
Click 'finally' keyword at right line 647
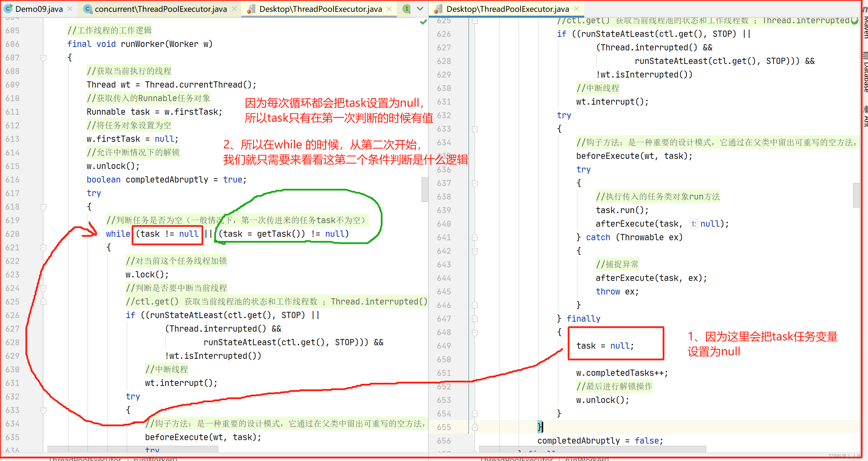584,319
